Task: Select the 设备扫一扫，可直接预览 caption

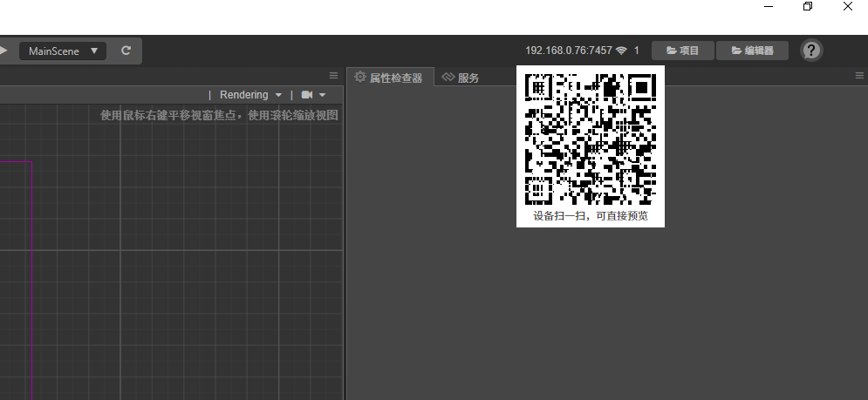Action: point(591,216)
